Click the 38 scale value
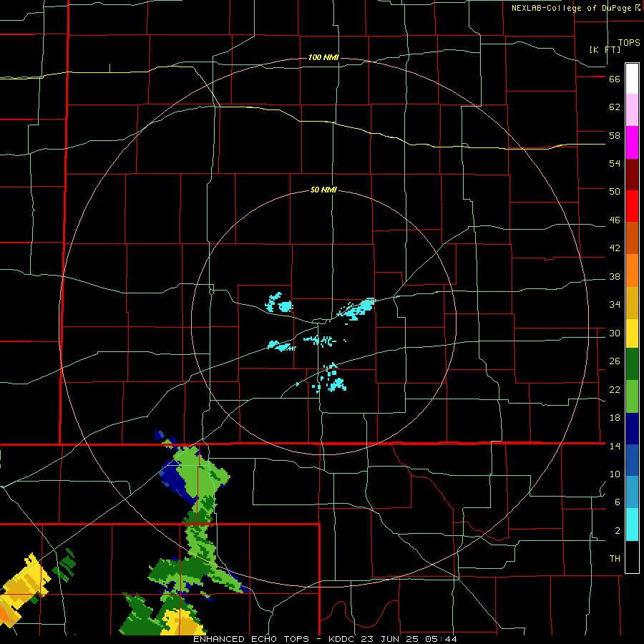The image size is (644, 644). (615, 276)
